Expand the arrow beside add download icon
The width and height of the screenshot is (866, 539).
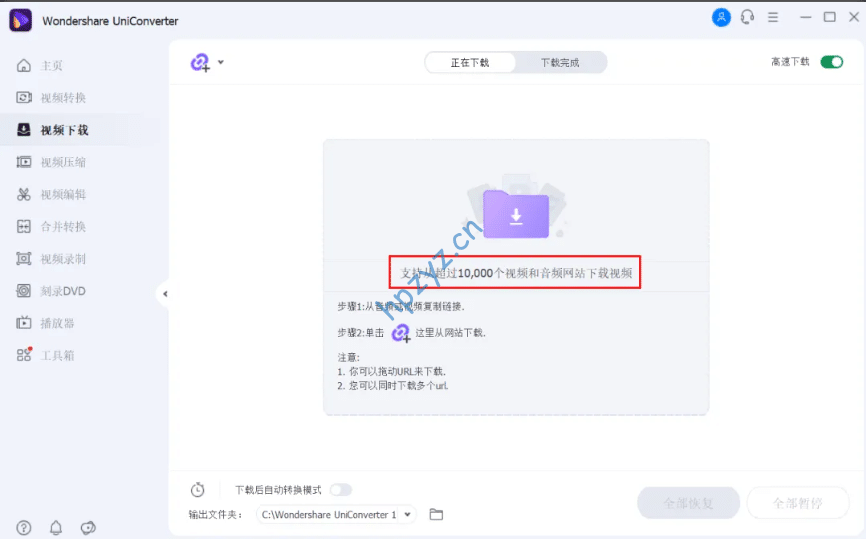pos(221,62)
